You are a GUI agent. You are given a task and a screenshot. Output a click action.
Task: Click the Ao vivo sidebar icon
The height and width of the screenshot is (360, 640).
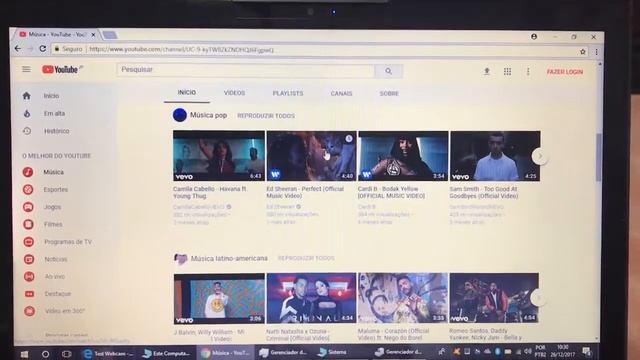click(x=29, y=276)
